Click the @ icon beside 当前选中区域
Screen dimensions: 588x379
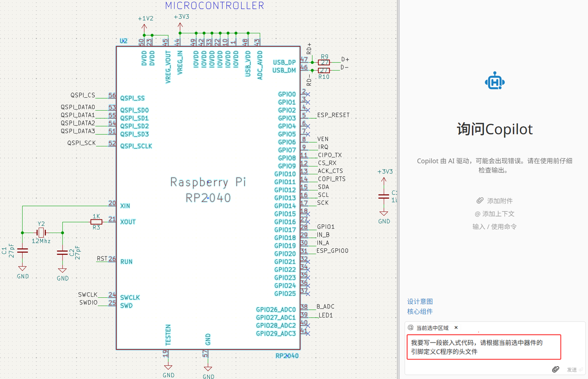tap(411, 328)
